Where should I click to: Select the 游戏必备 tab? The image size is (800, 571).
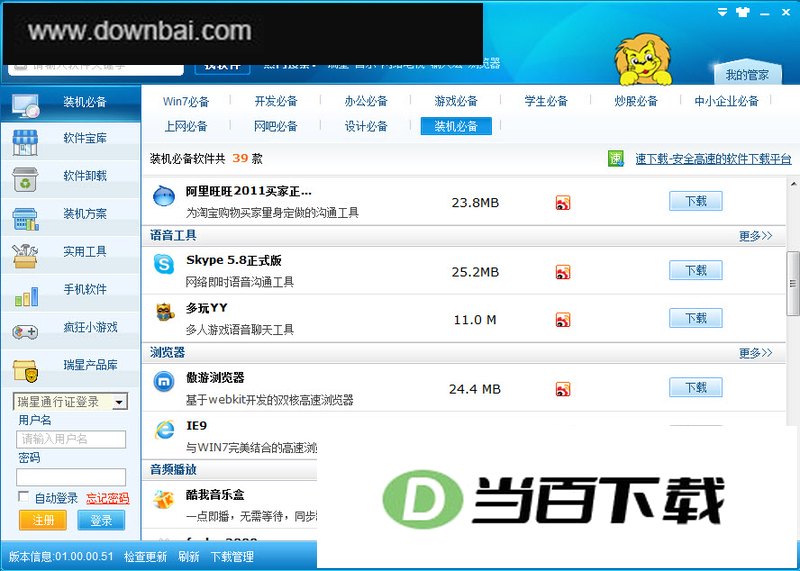(456, 101)
